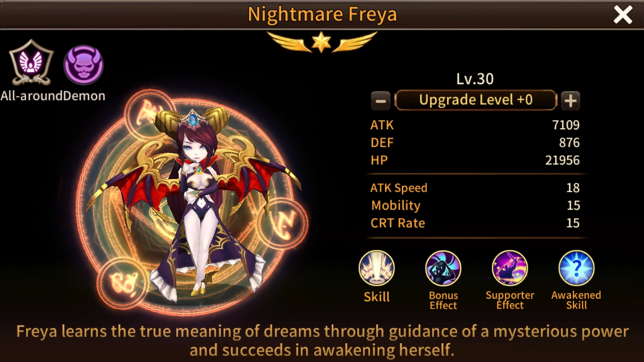Open the Skill icon
Viewport: 644px width, 362px height.
coord(377,268)
